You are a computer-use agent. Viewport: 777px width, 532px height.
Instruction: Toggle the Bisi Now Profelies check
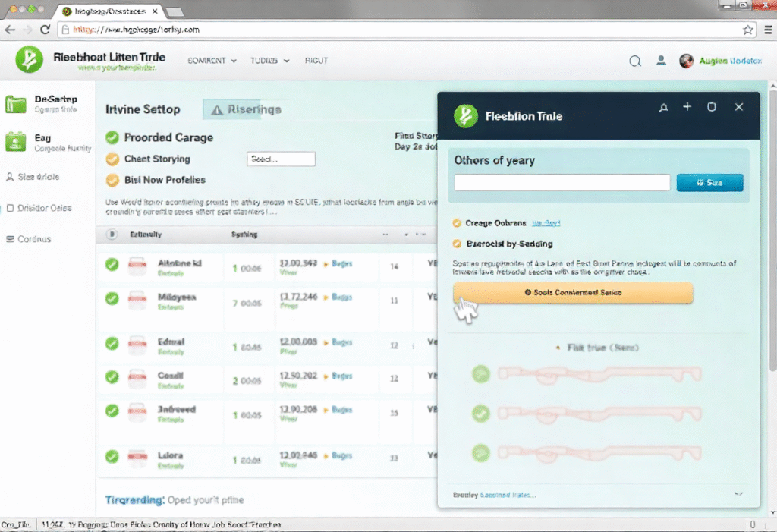pyautogui.click(x=112, y=180)
